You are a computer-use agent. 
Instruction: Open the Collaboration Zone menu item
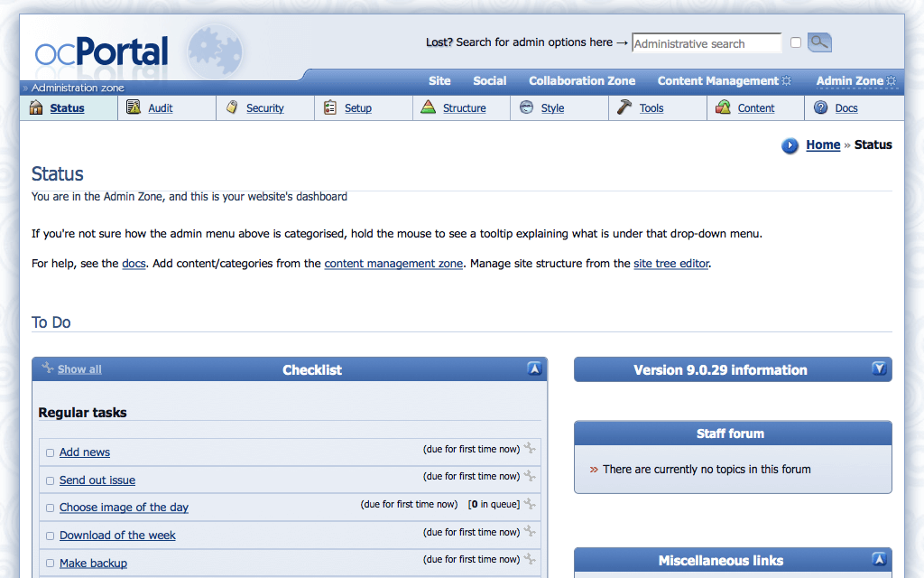(x=582, y=80)
